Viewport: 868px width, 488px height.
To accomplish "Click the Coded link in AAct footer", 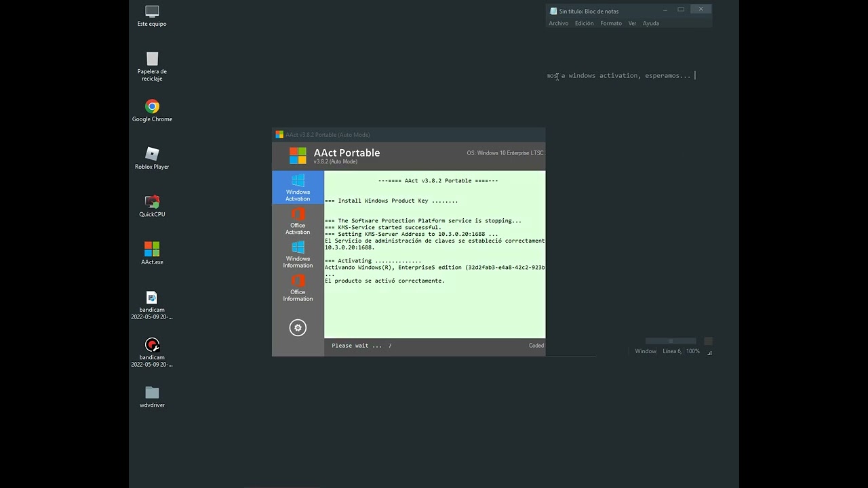I will click(x=536, y=346).
